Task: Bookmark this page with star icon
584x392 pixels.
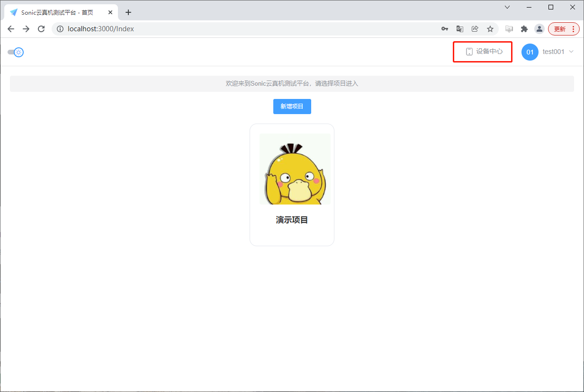Action: click(490, 29)
